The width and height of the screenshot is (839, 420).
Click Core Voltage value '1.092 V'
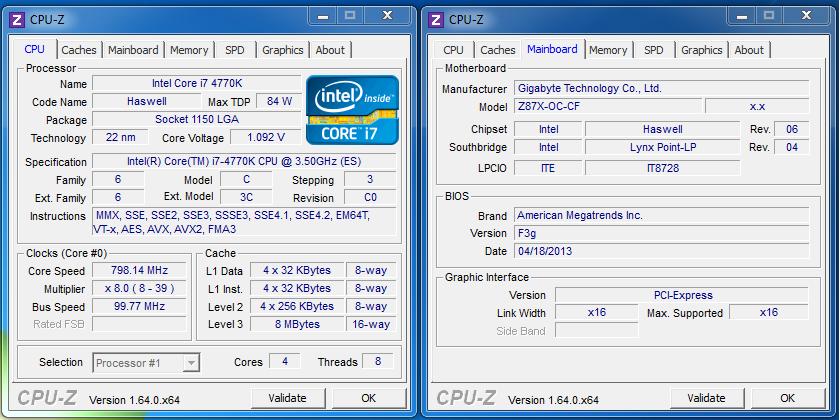266,137
